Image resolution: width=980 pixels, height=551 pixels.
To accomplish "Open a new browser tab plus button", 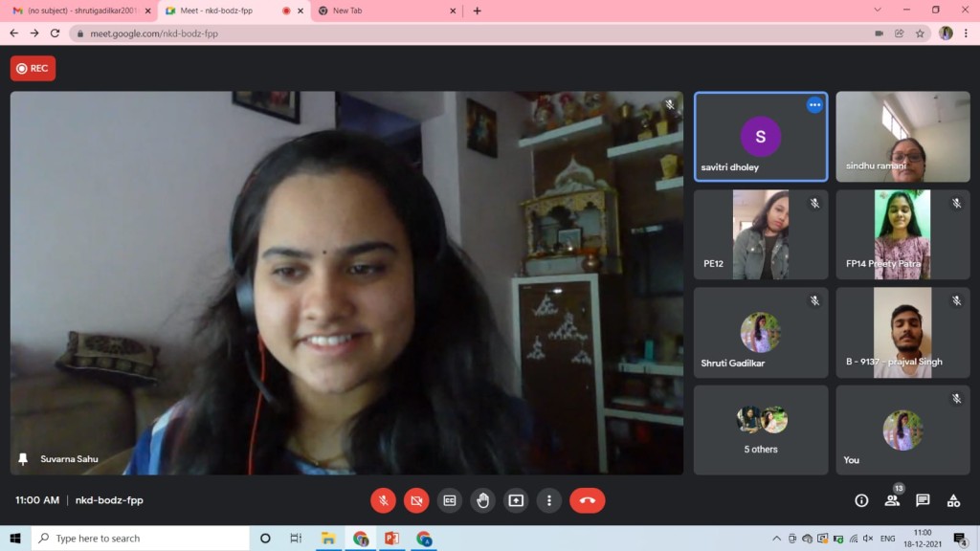I will tap(477, 11).
